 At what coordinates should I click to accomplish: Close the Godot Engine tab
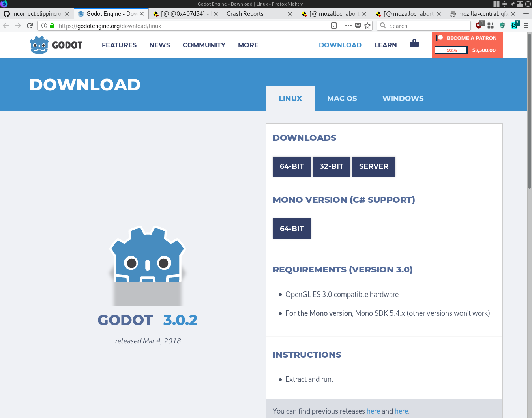coord(142,14)
